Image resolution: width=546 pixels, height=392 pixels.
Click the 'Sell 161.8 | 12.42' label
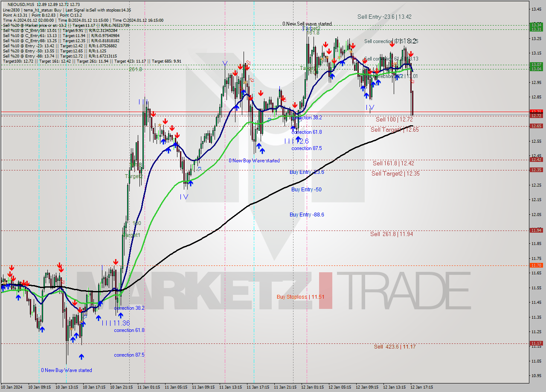click(393, 163)
